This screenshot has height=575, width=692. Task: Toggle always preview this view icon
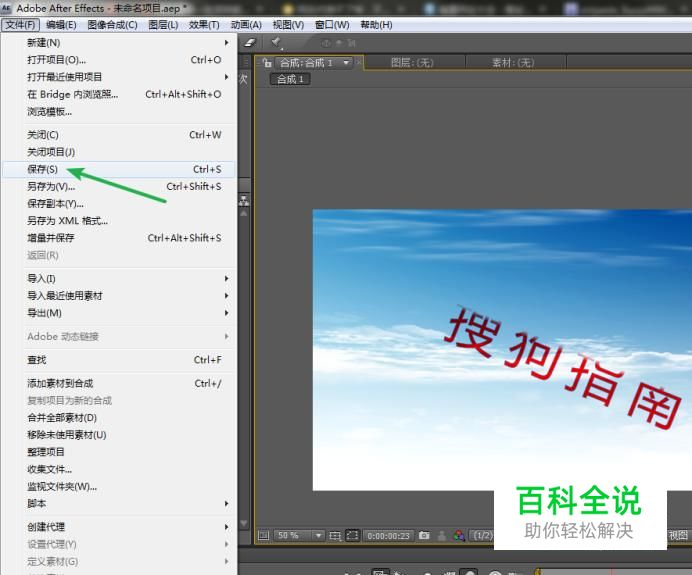(x=263, y=535)
